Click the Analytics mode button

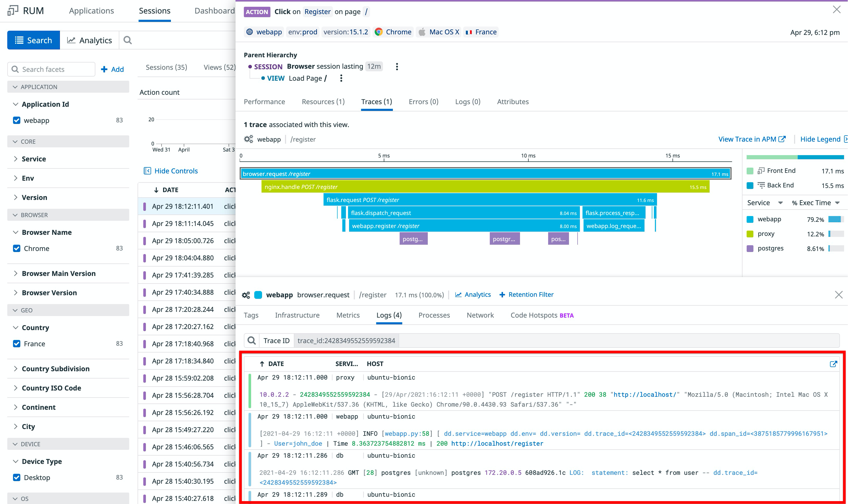(89, 40)
